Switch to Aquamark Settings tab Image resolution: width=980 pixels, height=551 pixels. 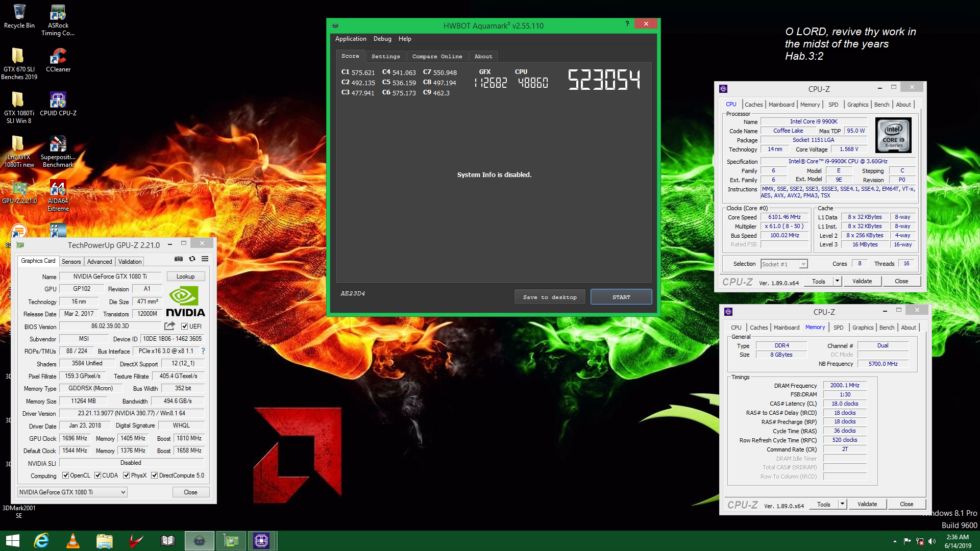click(386, 57)
